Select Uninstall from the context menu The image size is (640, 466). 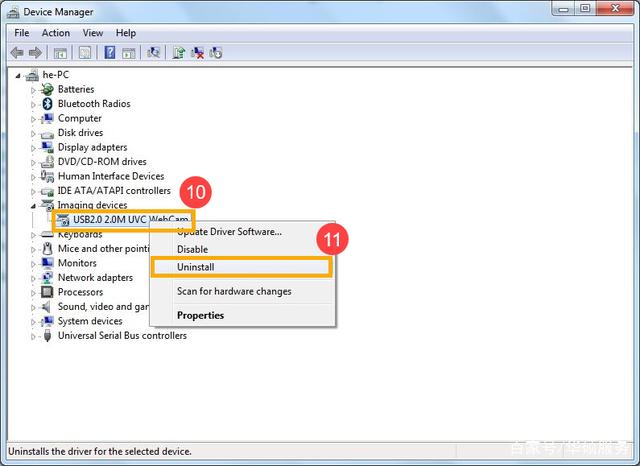(242, 267)
